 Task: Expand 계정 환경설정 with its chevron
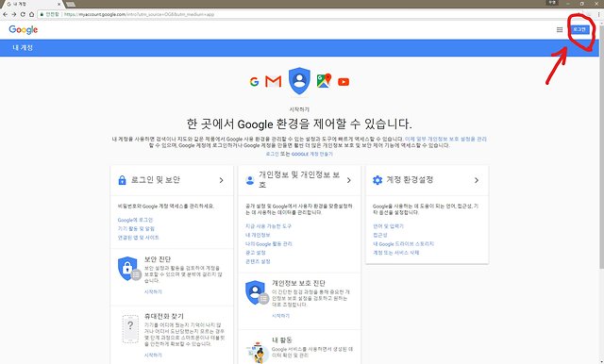(477, 180)
